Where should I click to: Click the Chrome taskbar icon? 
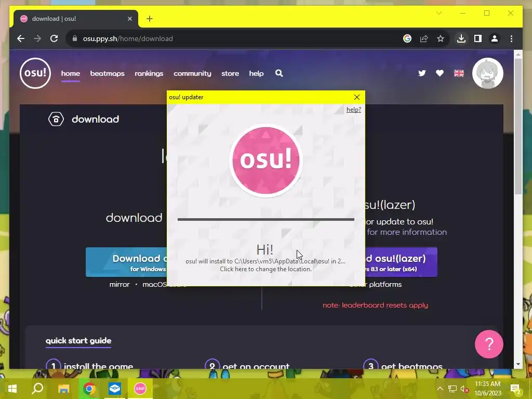click(x=89, y=389)
